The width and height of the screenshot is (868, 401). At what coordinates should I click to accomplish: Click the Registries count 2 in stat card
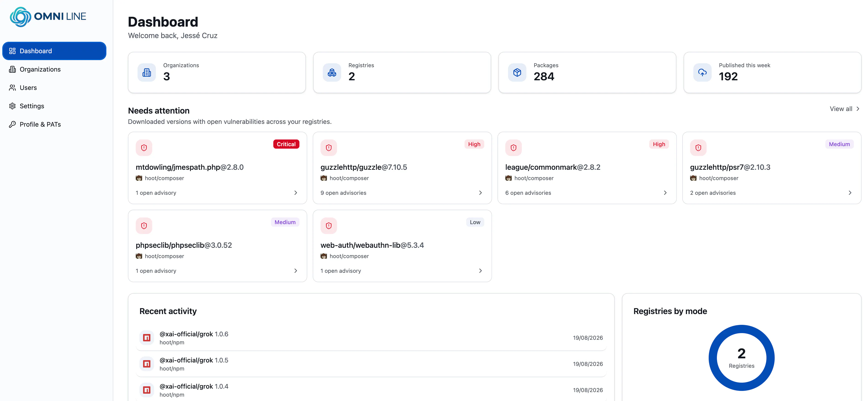click(x=351, y=77)
